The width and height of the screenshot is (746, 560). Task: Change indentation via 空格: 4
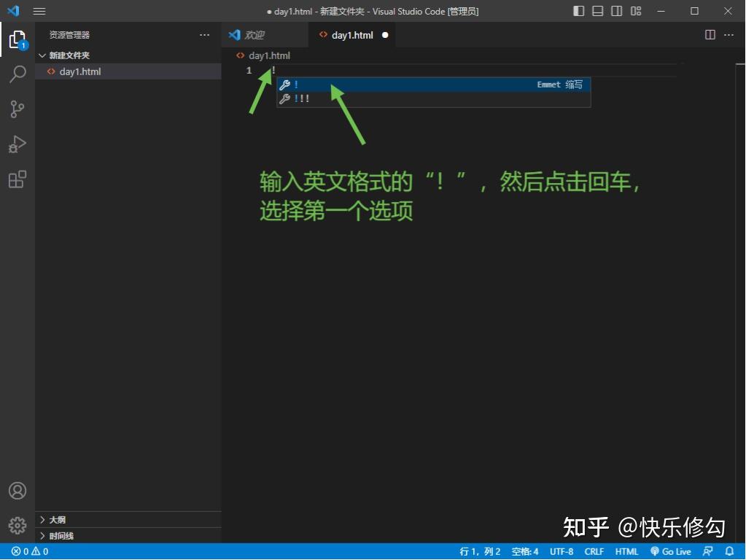(525, 551)
